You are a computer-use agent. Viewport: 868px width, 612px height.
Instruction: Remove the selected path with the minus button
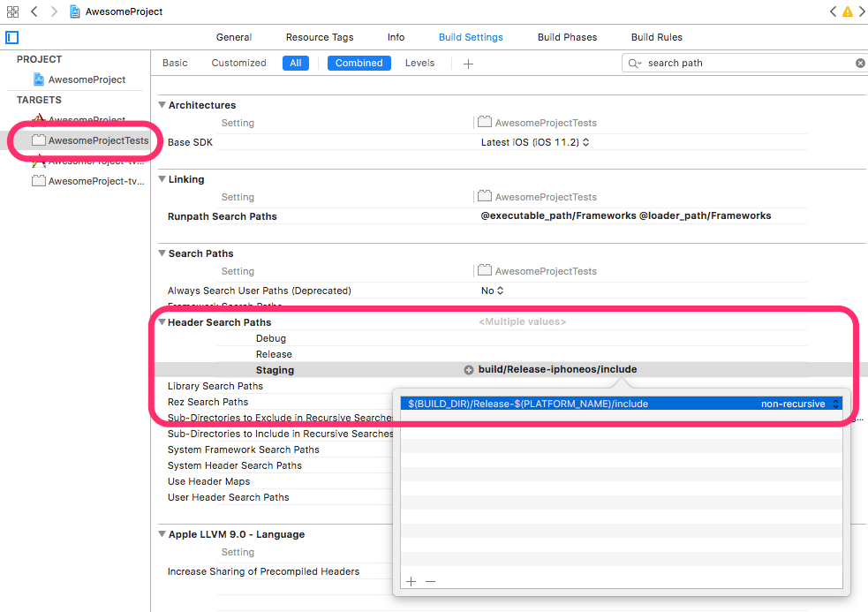pos(430,581)
